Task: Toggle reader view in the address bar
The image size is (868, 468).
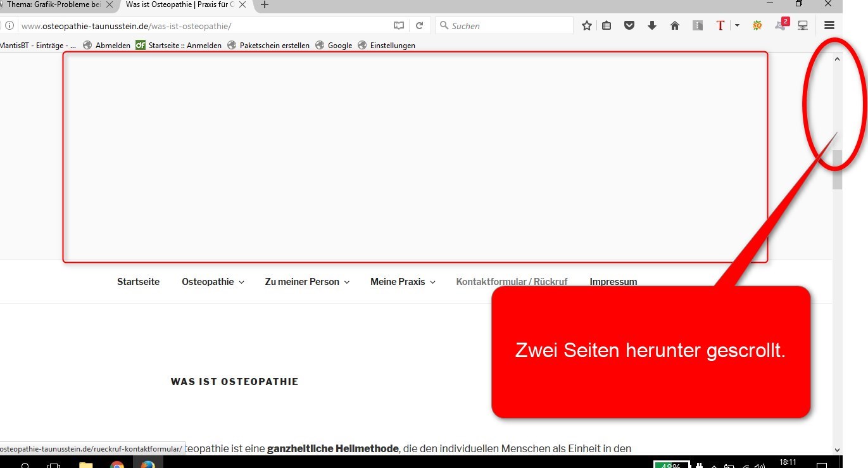Action: pos(399,26)
